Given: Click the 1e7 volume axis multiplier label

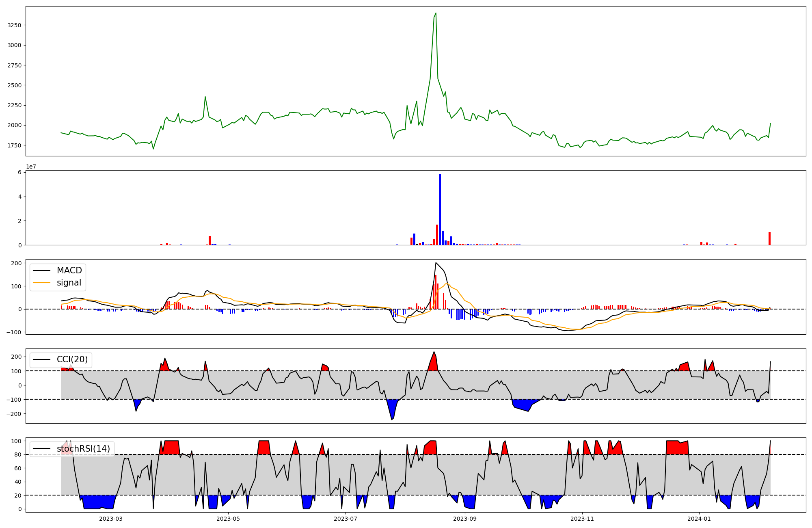Looking at the screenshot, I should 31,167.
